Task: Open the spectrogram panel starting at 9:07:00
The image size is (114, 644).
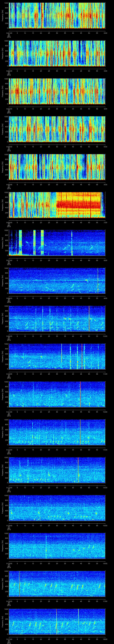Action: tap(57, 243)
